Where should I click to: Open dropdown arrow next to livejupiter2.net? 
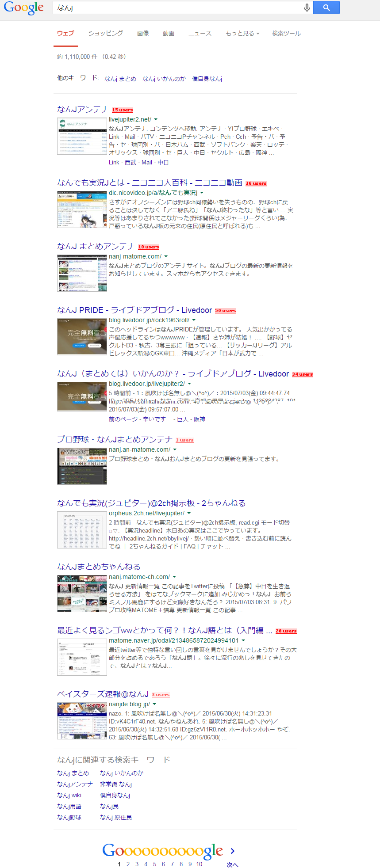pos(156,120)
